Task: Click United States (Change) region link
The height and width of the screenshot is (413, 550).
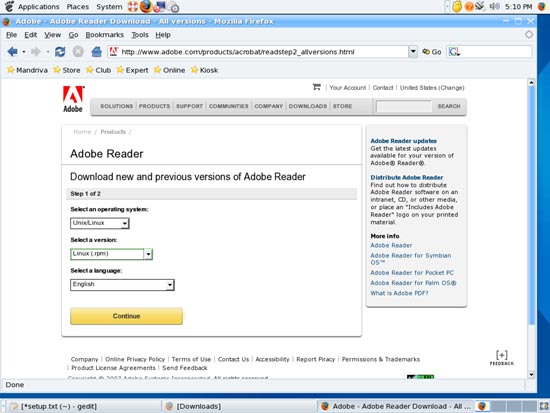Action: (432, 88)
